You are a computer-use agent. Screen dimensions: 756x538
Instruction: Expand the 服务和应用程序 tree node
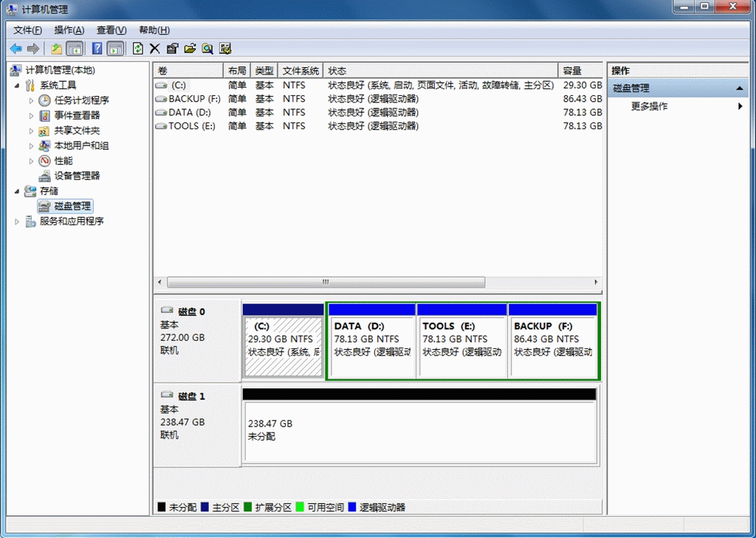coord(15,221)
